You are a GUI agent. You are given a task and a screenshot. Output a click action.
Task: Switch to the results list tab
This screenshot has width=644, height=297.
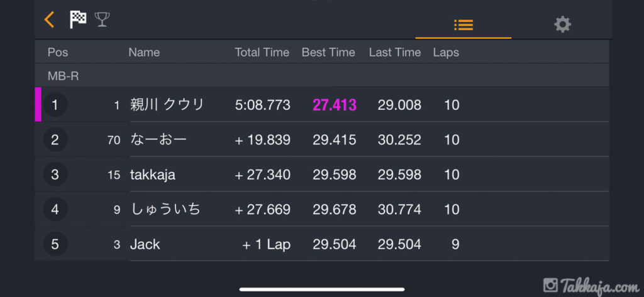click(464, 25)
